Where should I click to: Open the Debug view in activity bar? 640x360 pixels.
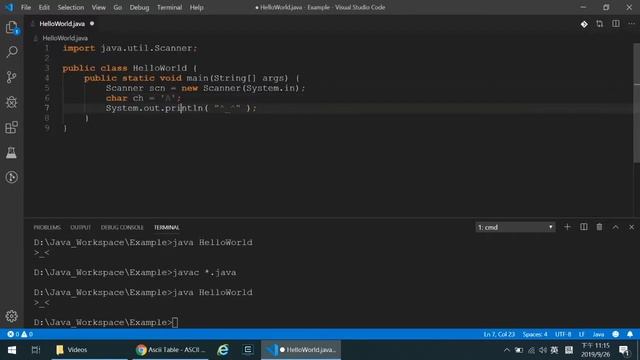[x=12, y=102]
